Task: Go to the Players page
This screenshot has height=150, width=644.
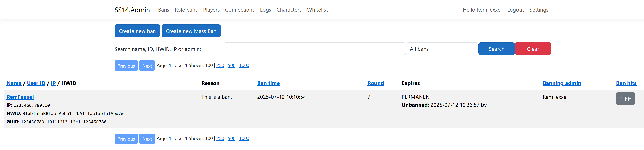Action: click(x=211, y=10)
